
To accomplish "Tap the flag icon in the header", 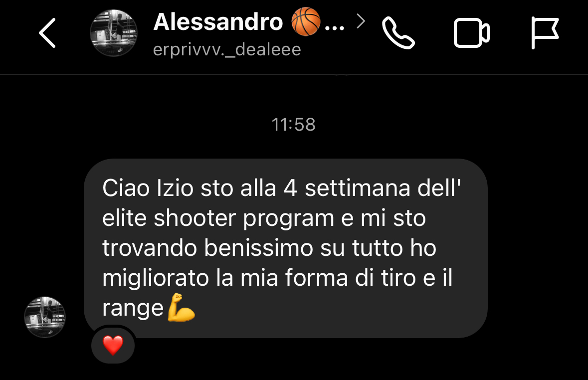I will 545,33.
